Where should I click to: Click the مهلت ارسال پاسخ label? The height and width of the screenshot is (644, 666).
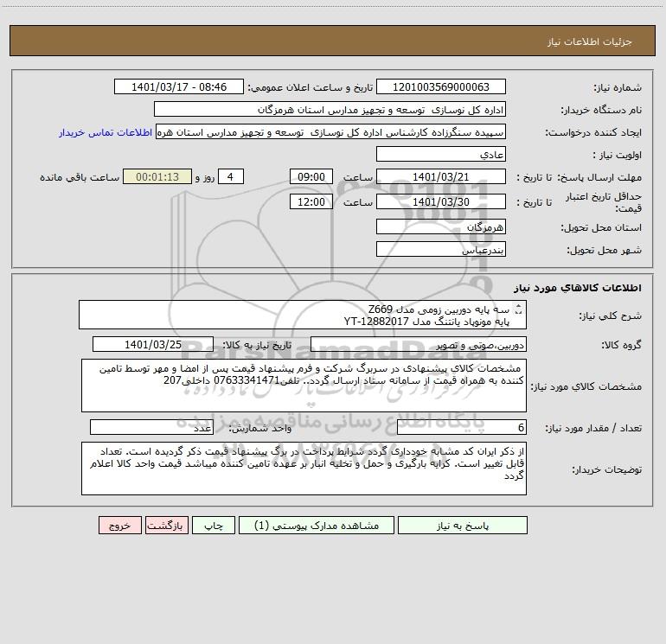599,177
